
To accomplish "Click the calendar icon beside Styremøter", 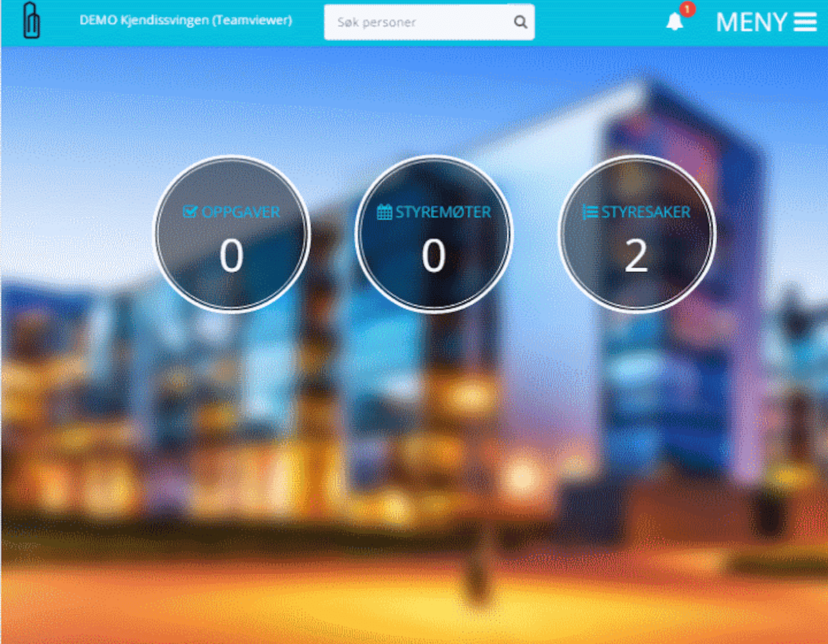I will tap(384, 213).
